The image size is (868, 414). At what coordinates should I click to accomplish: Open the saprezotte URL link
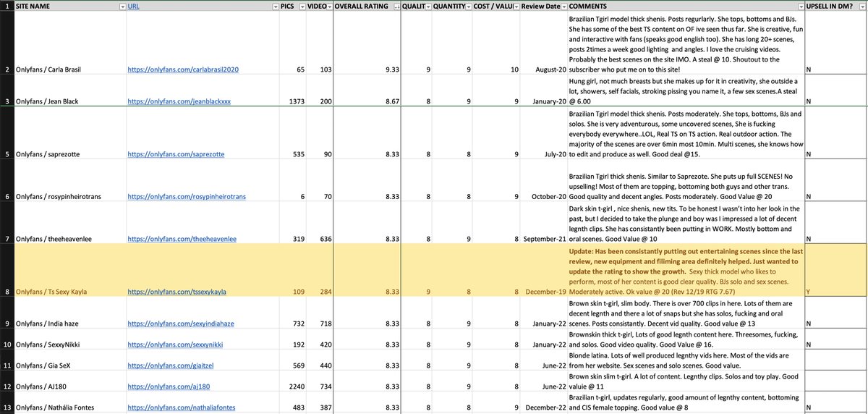click(176, 154)
